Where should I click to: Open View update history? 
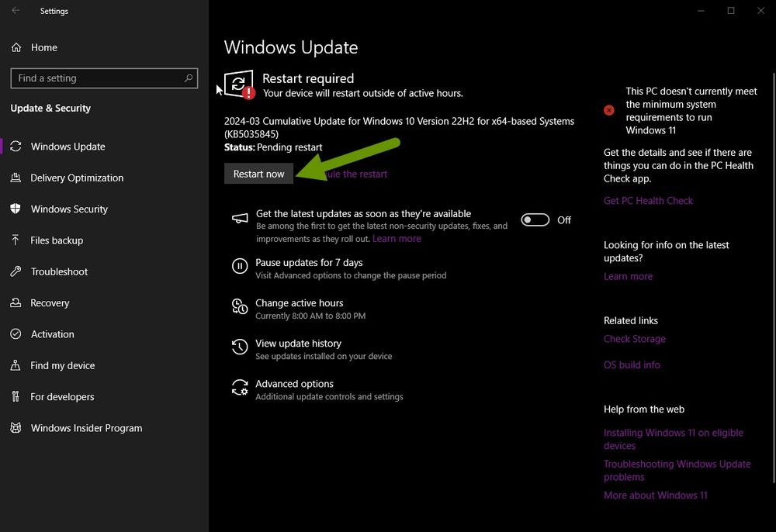point(299,344)
